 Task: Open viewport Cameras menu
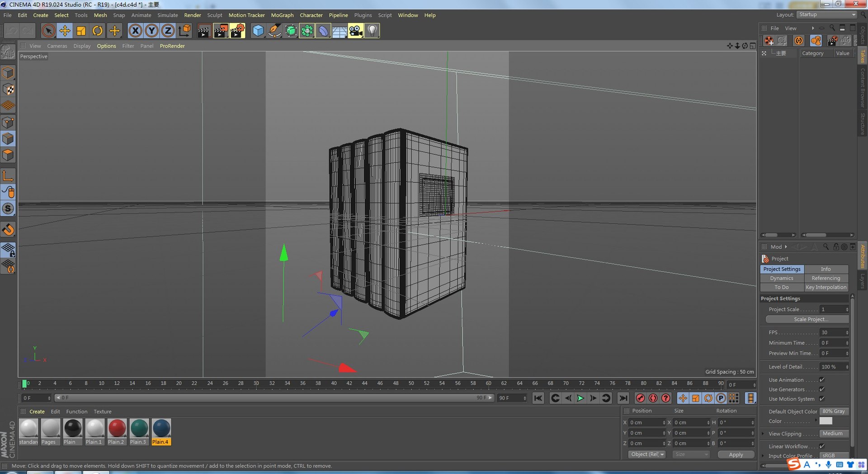[x=57, y=46]
